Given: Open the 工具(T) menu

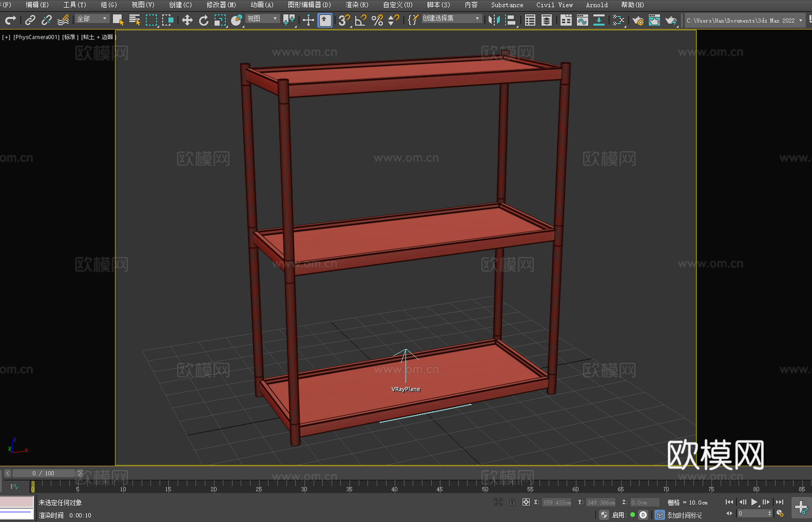Looking at the screenshot, I should pos(75,5).
